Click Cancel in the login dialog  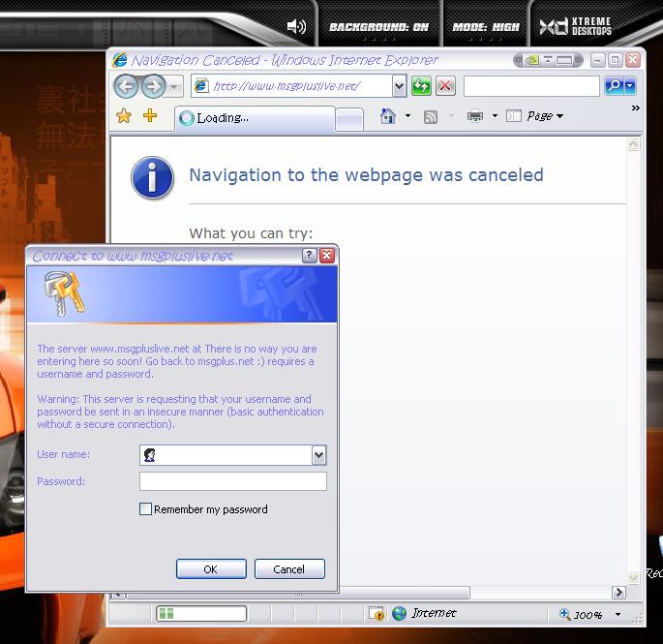(288, 569)
